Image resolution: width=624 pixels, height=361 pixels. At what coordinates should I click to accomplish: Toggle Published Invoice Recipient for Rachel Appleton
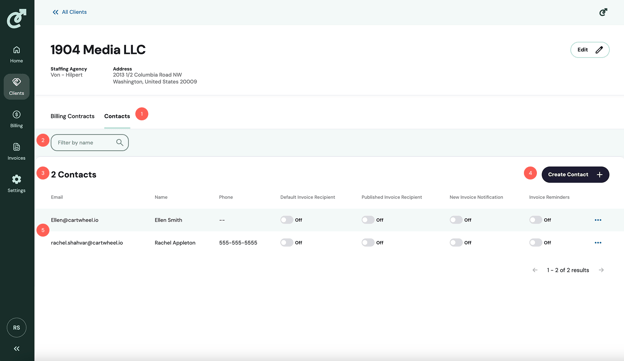[x=368, y=242]
